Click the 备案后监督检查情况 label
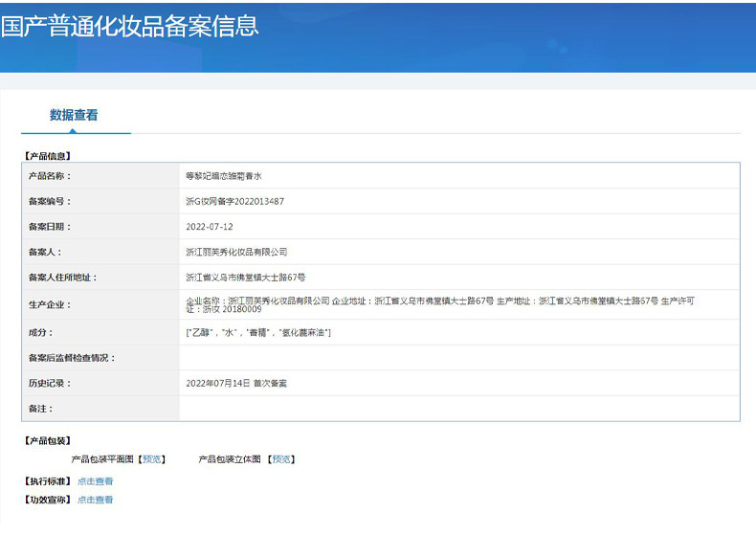Viewport: 756px width, 535px height. point(72,358)
